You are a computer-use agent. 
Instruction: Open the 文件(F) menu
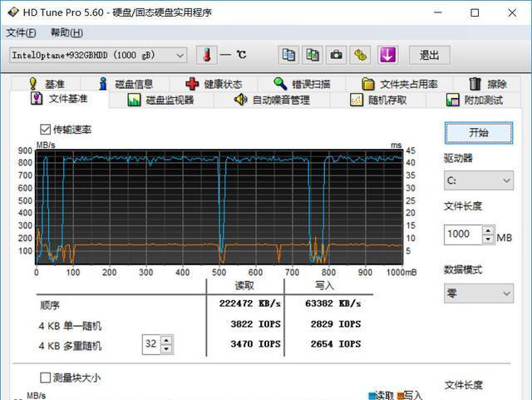[21, 32]
